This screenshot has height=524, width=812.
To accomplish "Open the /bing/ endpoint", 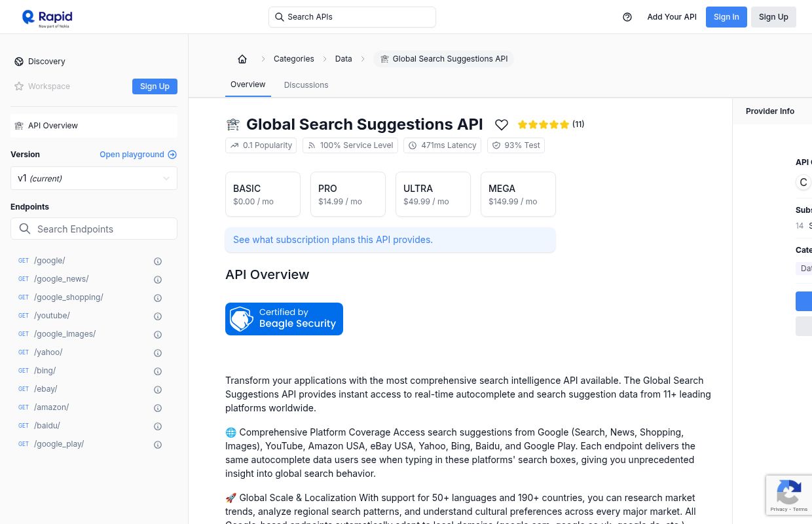I will click(45, 371).
